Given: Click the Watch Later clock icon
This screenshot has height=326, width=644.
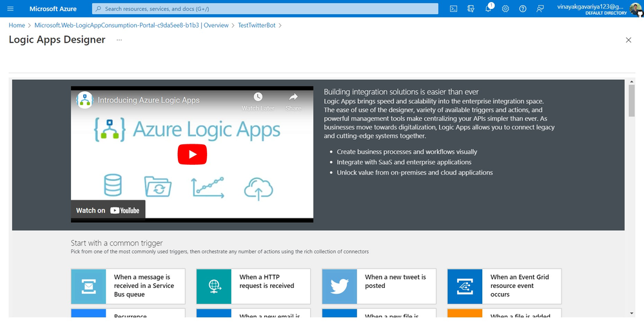Looking at the screenshot, I should click(x=258, y=97).
